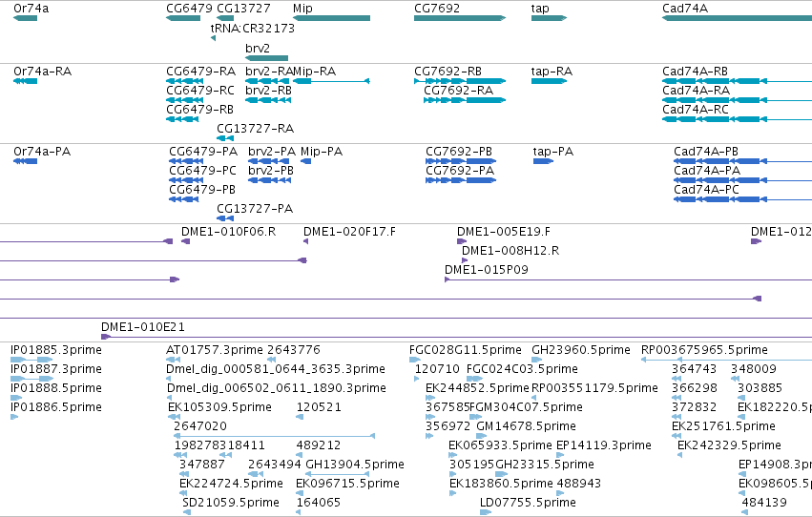
Task: Click EST 2643776
Action: (x=271, y=360)
